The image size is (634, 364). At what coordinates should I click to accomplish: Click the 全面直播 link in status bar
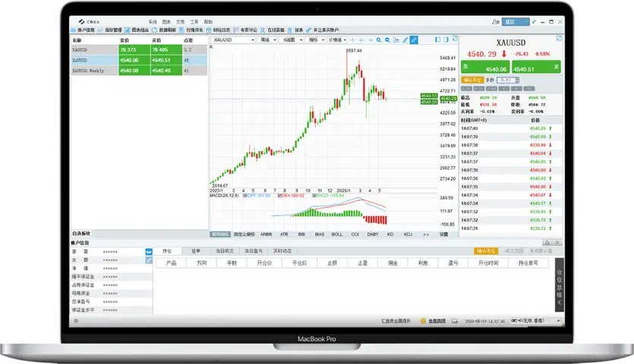pyautogui.click(x=437, y=322)
